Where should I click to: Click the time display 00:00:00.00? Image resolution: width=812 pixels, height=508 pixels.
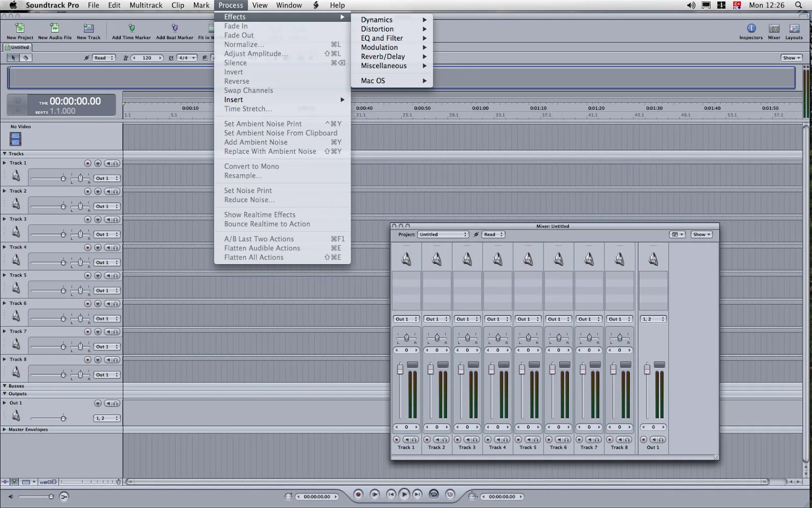click(x=75, y=101)
